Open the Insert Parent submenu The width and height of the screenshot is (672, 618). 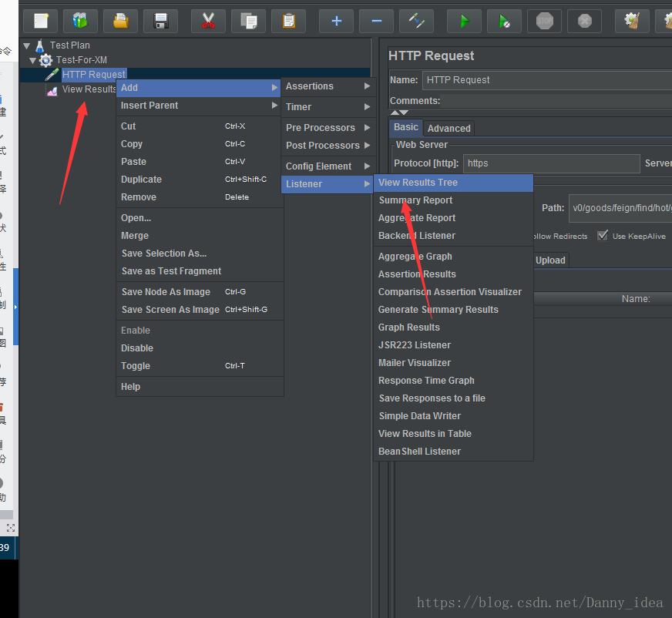tap(198, 106)
